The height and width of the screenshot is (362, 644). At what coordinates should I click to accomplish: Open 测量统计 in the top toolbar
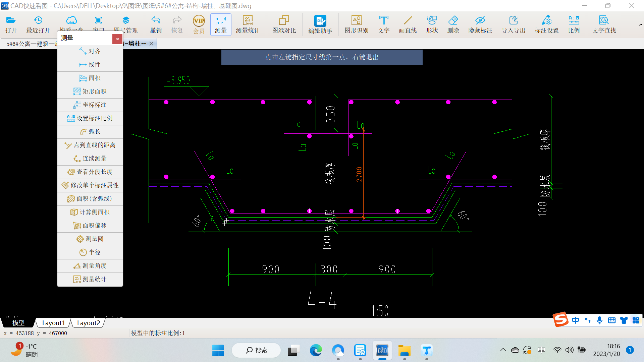tap(248, 25)
